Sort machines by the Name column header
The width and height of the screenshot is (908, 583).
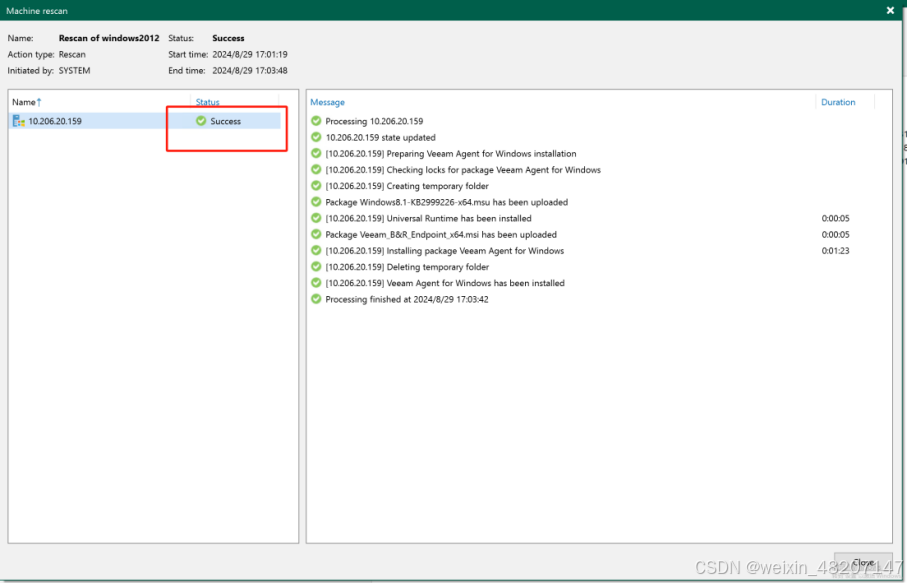27,102
